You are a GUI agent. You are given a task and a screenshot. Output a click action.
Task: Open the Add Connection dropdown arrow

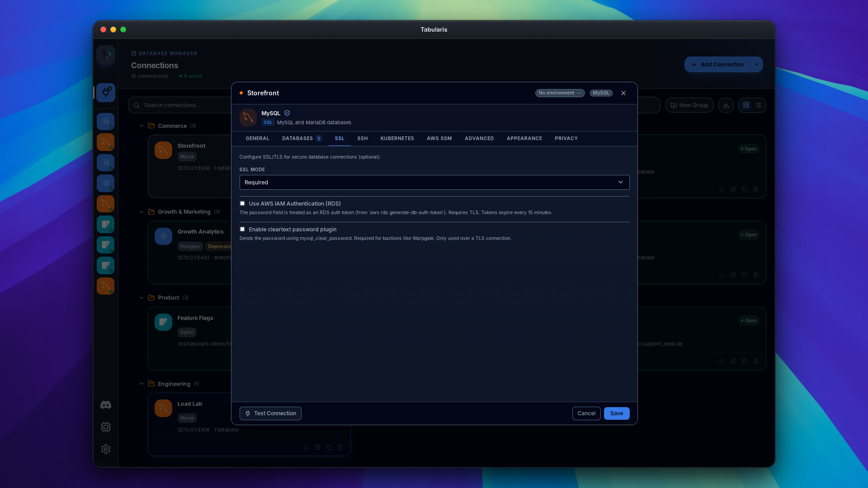coord(757,64)
